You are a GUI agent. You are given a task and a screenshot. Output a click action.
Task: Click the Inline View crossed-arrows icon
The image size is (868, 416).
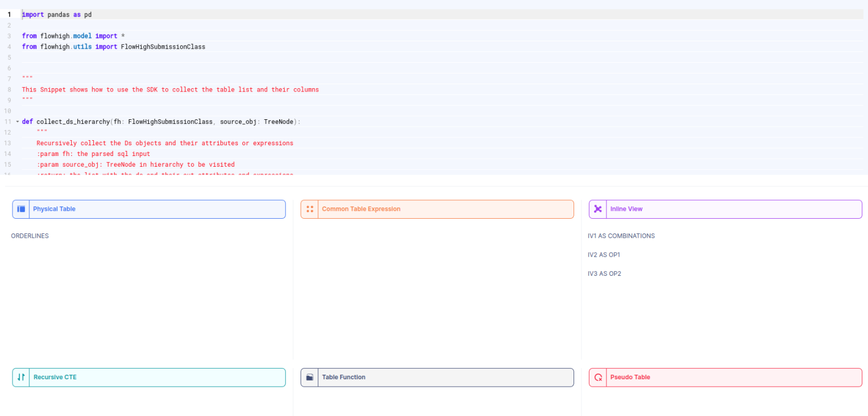597,209
